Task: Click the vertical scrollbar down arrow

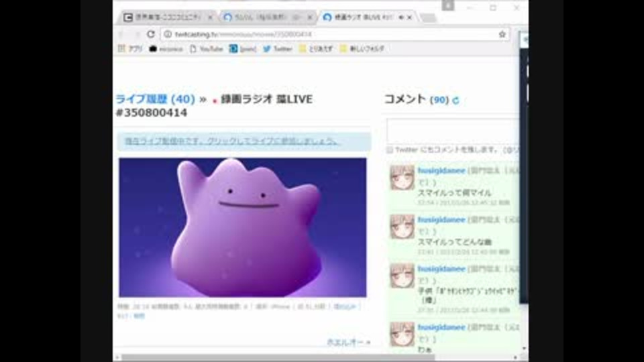Action: click(x=524, y=349)
